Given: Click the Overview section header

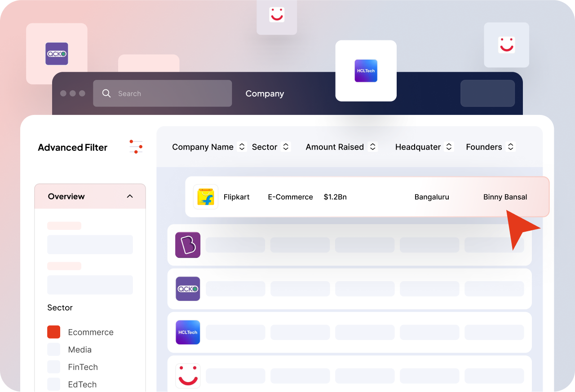Looking at the screenshot, I should coord(90,196).
